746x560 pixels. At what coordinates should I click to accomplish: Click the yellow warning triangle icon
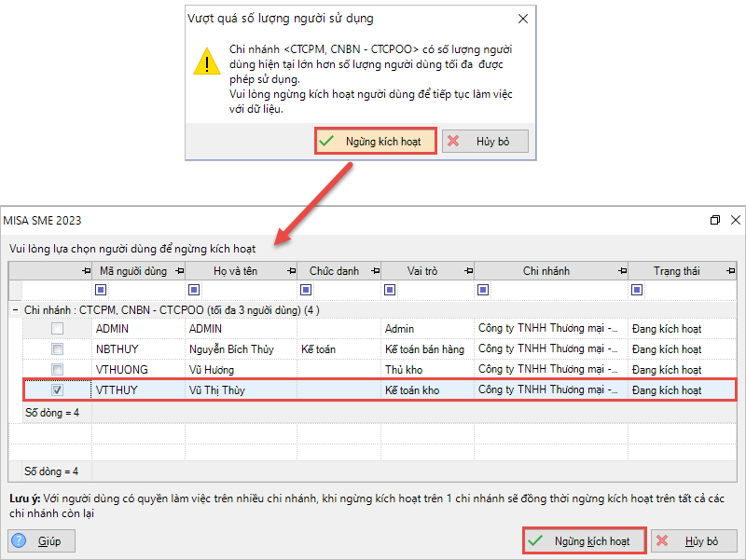(207, 61)
